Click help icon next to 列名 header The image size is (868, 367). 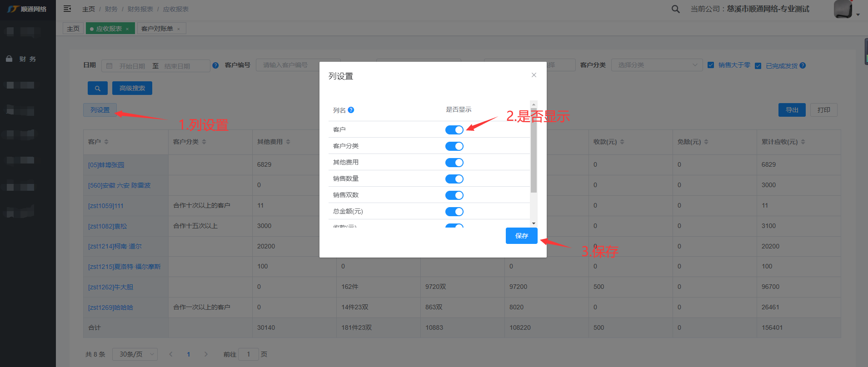click(351, 110)
